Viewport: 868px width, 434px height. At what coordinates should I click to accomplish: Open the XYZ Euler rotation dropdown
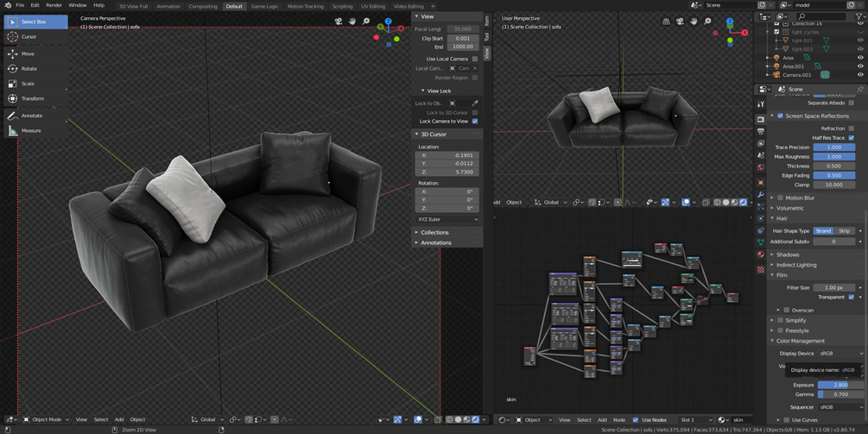[447, 219]
